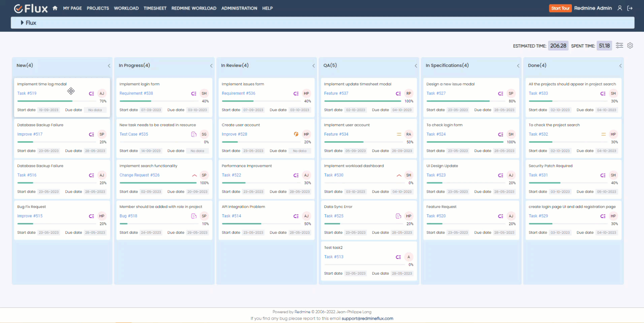Open the PROJECTS menu

(x=97, y=8)
